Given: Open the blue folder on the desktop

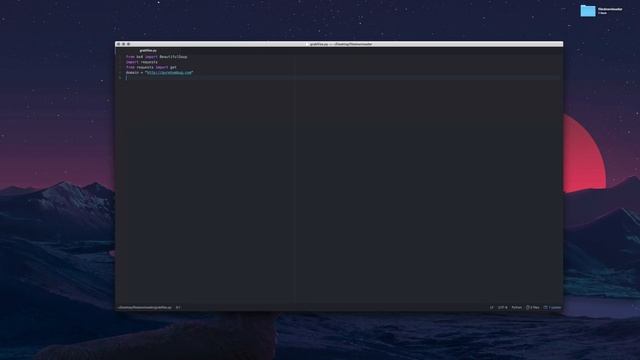Looking at the screenshot, I should (x=588, y=11).
